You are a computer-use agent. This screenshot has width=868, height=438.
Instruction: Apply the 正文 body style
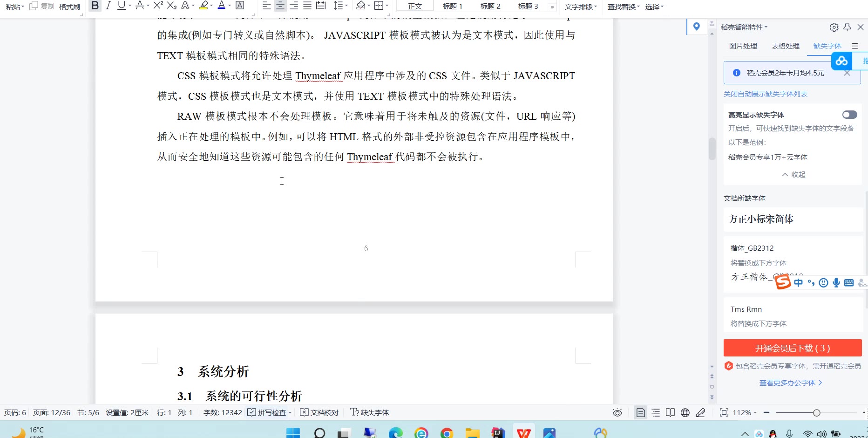coord(415,6)
